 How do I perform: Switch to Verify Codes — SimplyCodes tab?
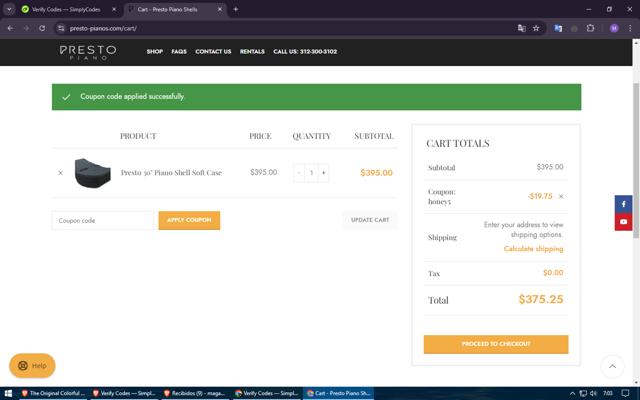click(x=65, y=9)
